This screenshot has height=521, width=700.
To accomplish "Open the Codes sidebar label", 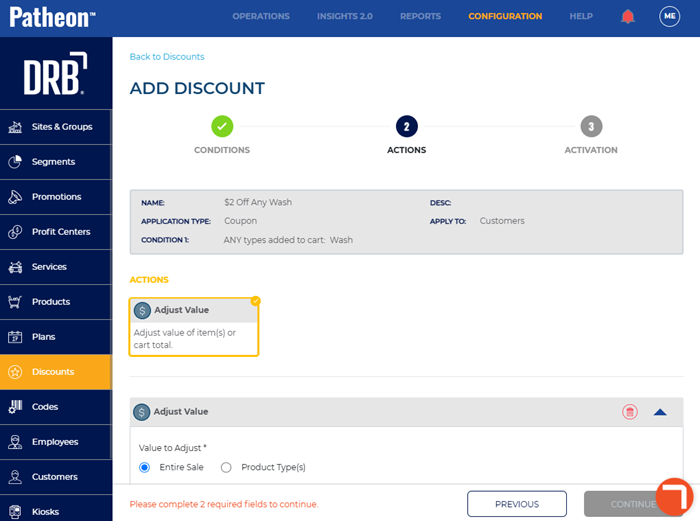I will (x=45, y=407).
